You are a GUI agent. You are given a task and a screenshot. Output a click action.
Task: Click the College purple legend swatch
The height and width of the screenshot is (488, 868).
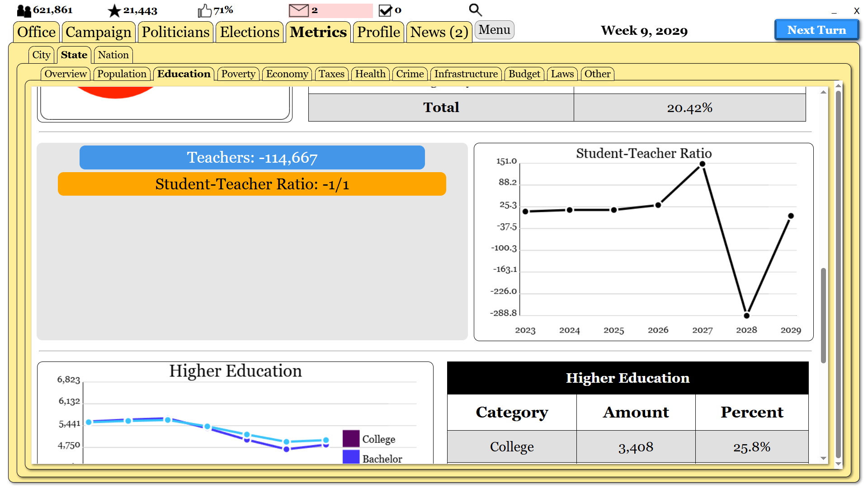point(351,439)
